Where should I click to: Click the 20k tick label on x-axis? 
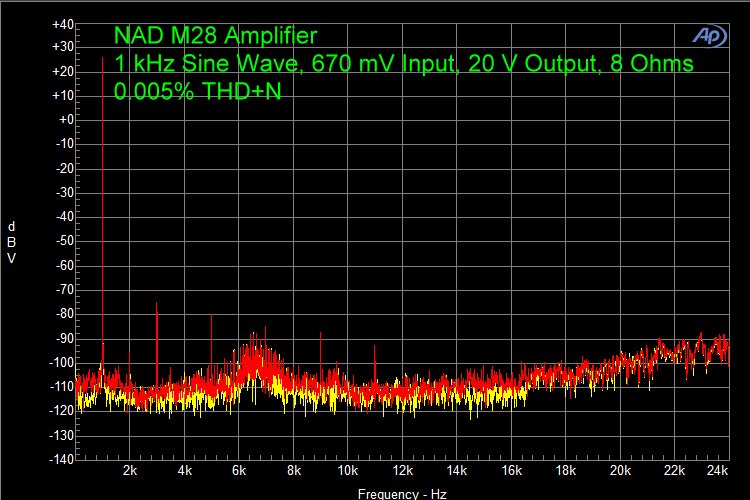pos(621,470)
